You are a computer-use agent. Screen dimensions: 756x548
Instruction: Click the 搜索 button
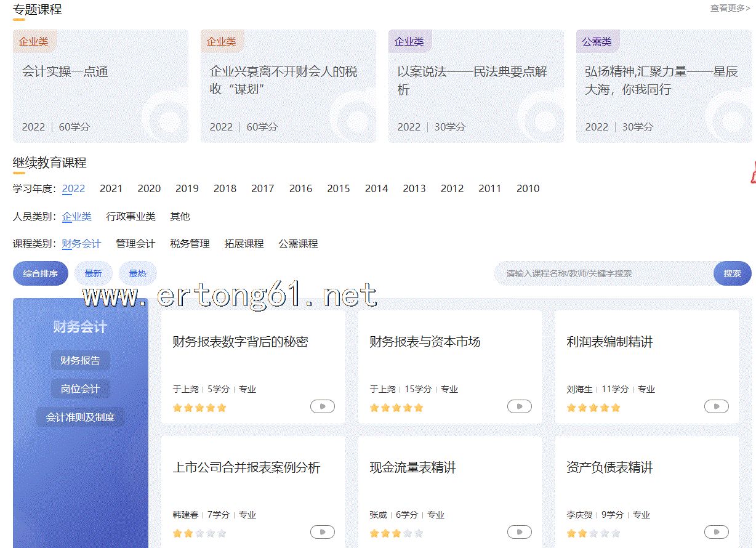(x=732, y=273)
